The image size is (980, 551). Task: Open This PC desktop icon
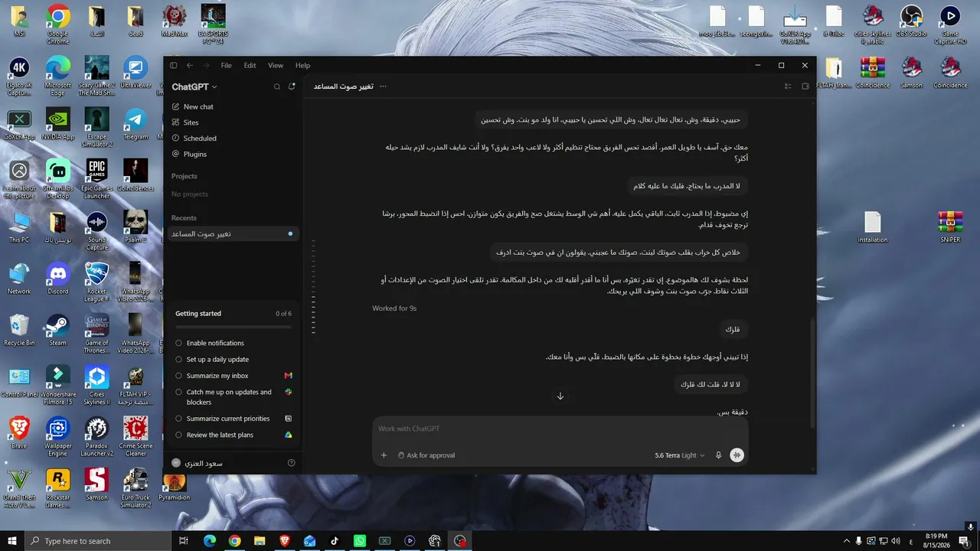(19, 227)
